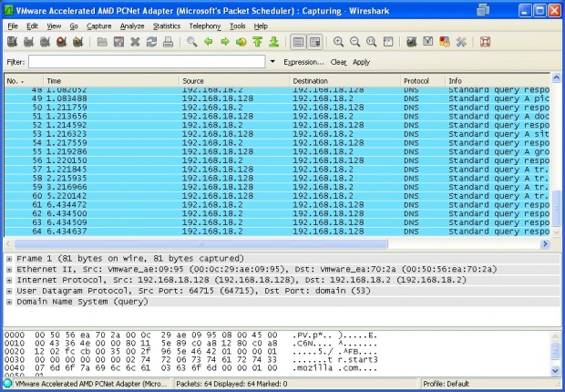Jump to last packet arrow icon
Screen dimensions: 565x392
274,42
